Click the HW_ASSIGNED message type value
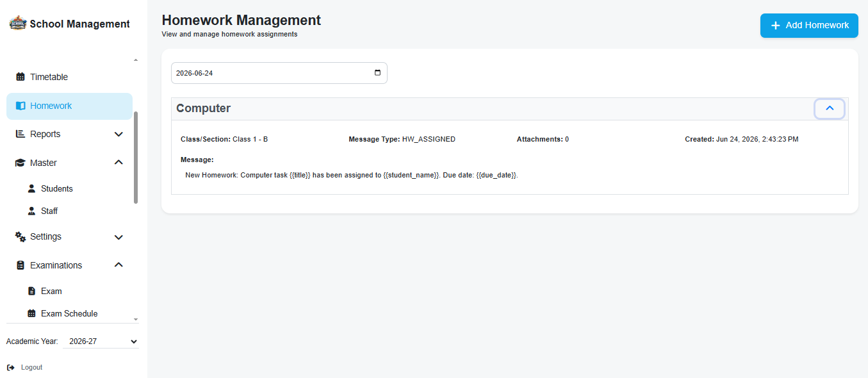The image size is (868, 378). [x=429, y=139]
